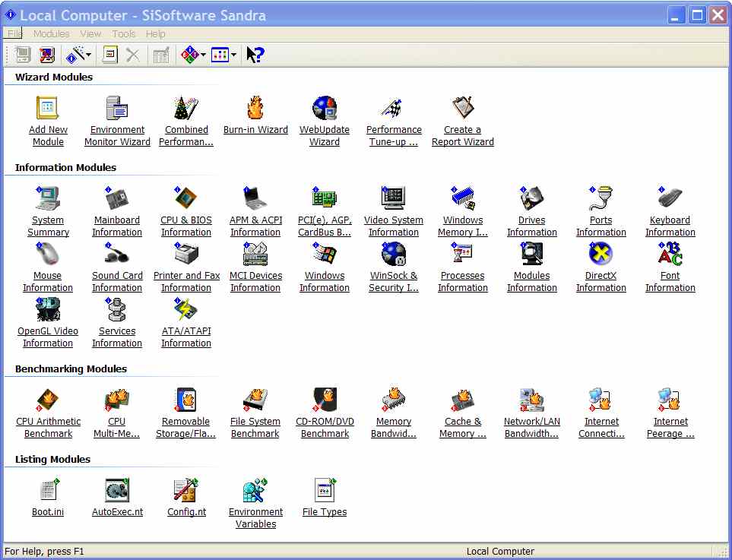Open the Ports Information cable icon
Viewport: 732px width, 560px height.
click(x=600, y=198)
